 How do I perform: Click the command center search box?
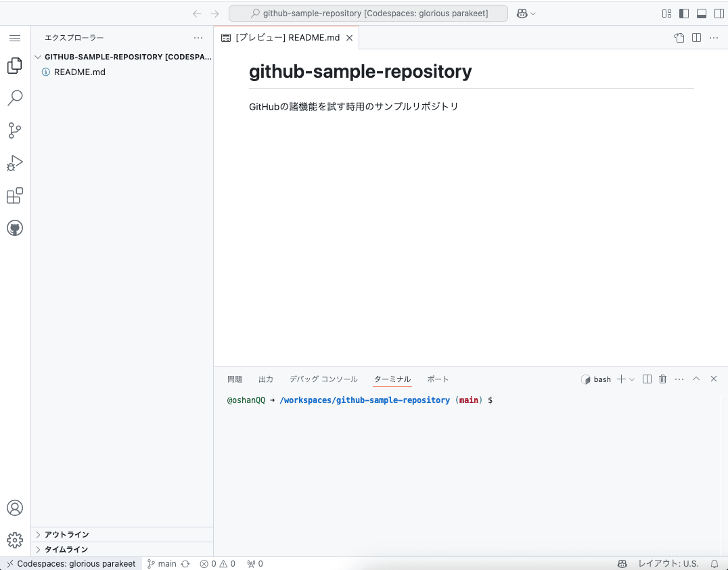368,14
